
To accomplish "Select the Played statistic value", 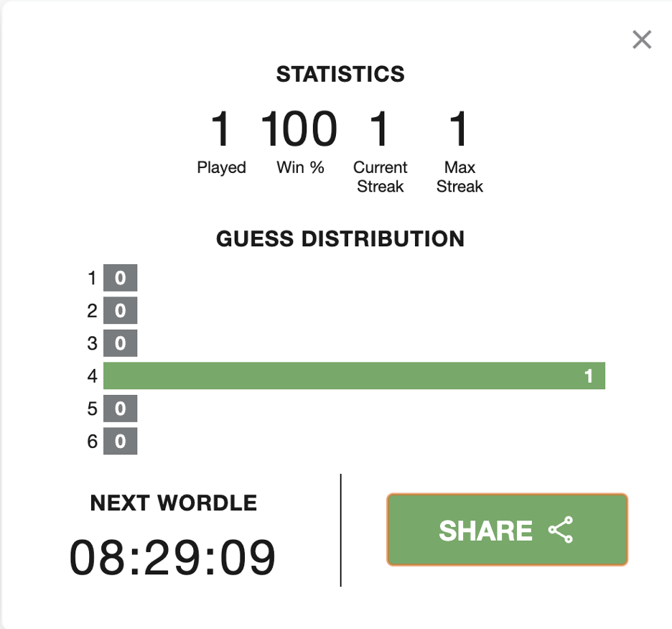I will pyautogui.click(x=220, y=128).
